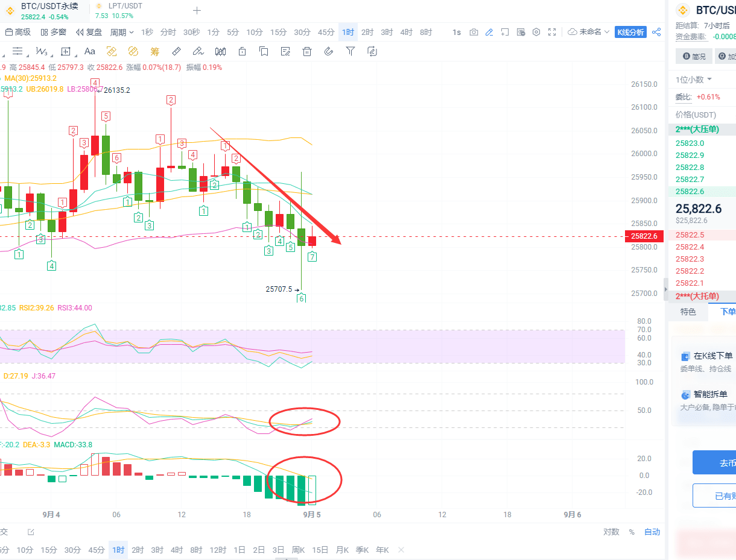This screenshot has width=736, height=560.
Task: Toggle 自动 auto scale
Action: click(x=652, y=532)
